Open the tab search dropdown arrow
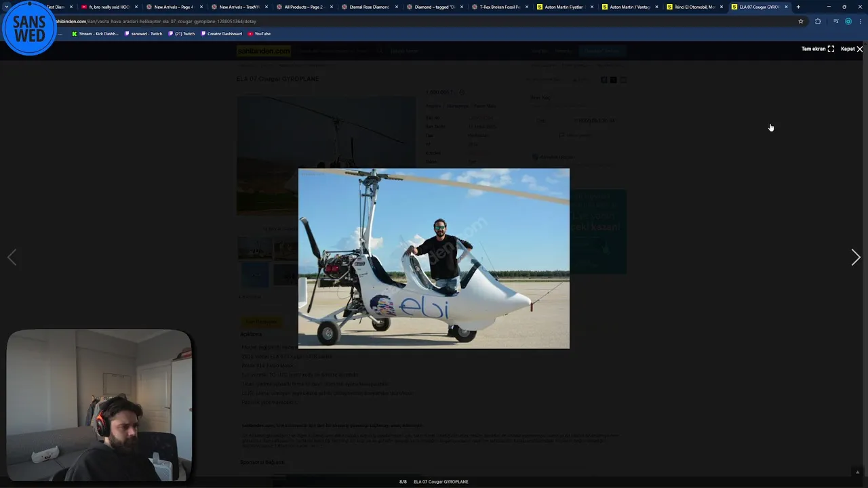Viewport: 868px width, 488px height. pyautogui.click(x=7, y=7)
